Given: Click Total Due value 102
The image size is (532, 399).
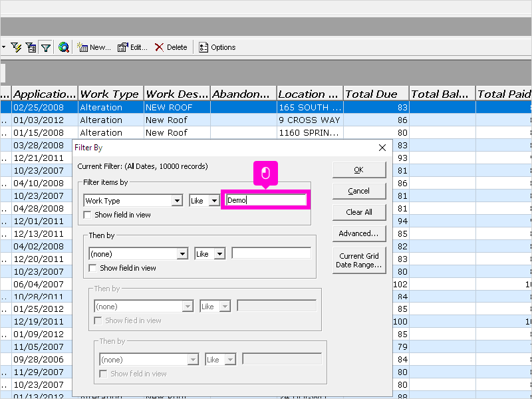Looking at the screenshot, I should click(400, 285).
